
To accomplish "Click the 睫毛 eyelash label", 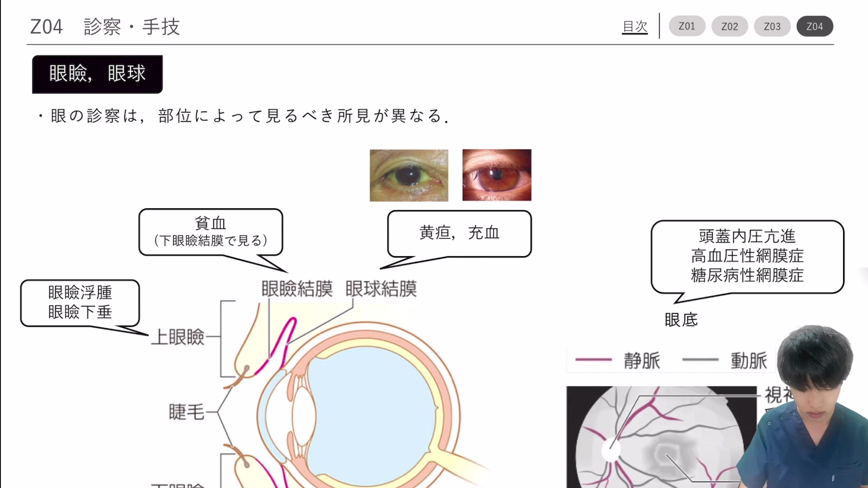I will (187, 412).
